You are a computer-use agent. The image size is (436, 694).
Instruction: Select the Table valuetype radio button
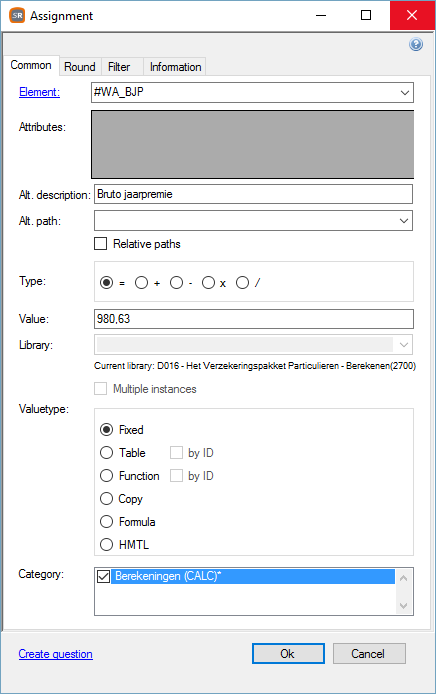click(106, 452)
